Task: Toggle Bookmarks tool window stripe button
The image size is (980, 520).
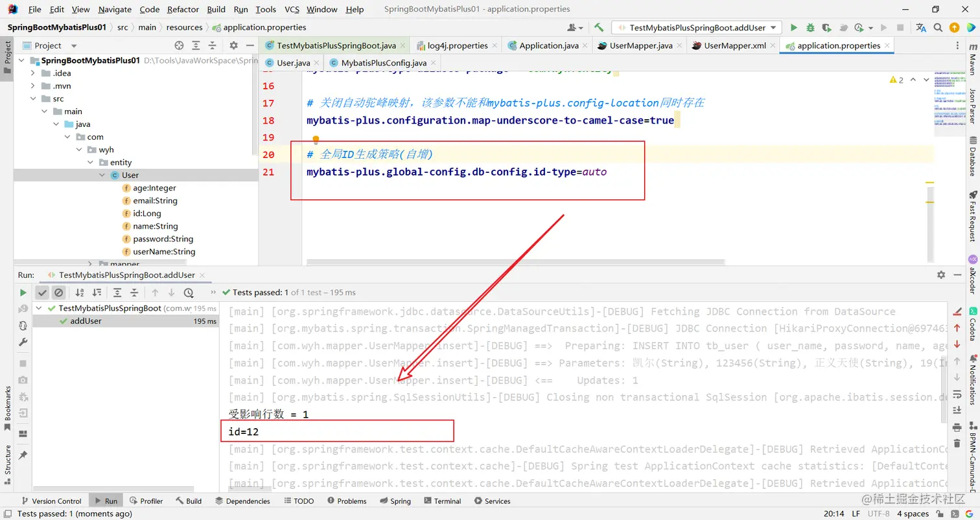Action: coord(7,409)
